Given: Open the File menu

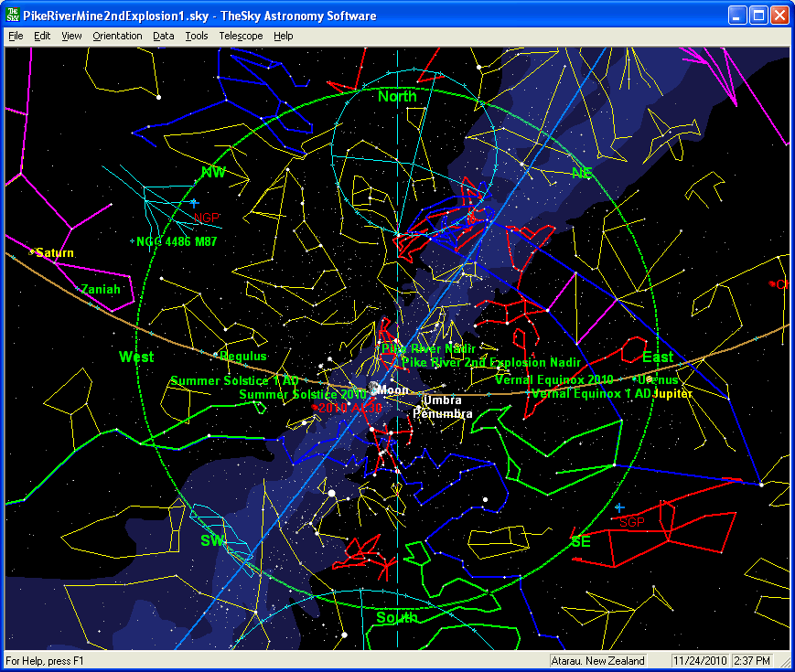Looking at the screenshot, I should [16, 36].
